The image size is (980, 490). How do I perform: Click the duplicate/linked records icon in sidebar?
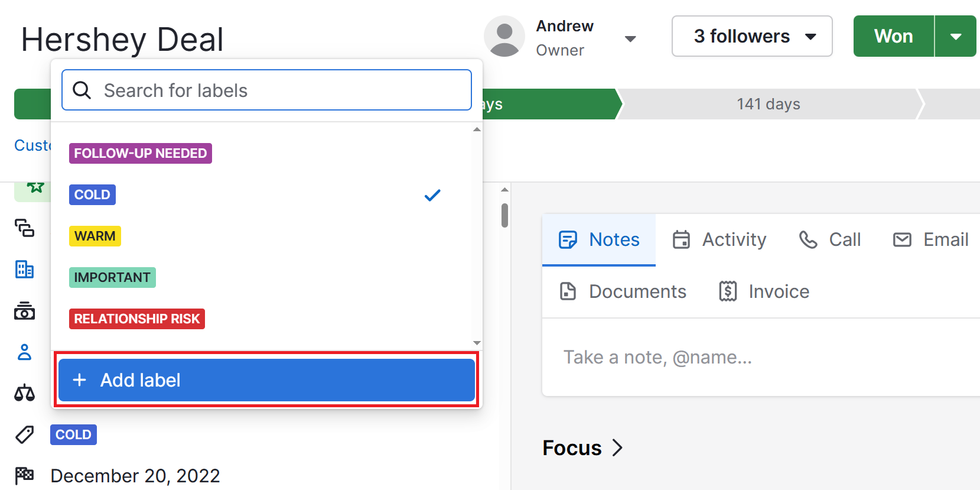pyautogui.click(x=24, y=228)
